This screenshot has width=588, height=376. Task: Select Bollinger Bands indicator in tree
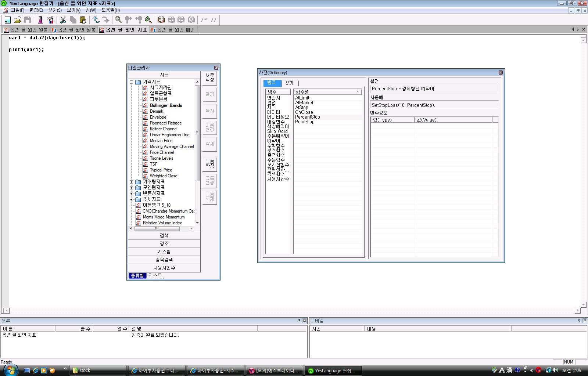(166, 105)
